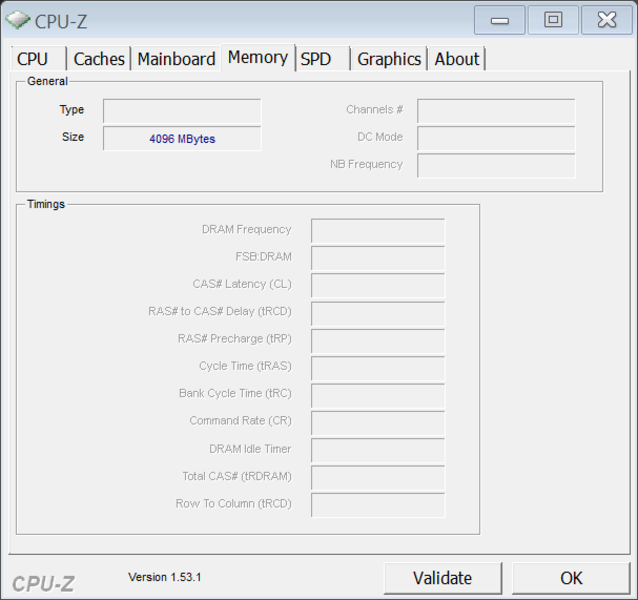Click the FSB:DRAM value field
The height and width of the screenshot is (600, 638).
tap(378, 258)
